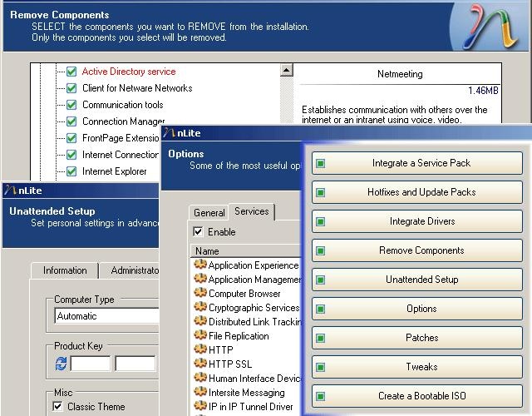Click the green indicator on Integrate Drivers
The image size is (532, 416).
point(321,222)
